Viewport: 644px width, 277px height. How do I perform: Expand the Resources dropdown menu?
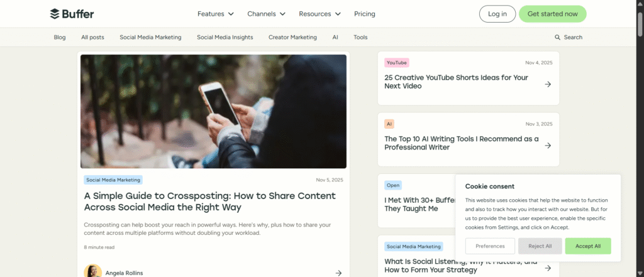point(319,14)
